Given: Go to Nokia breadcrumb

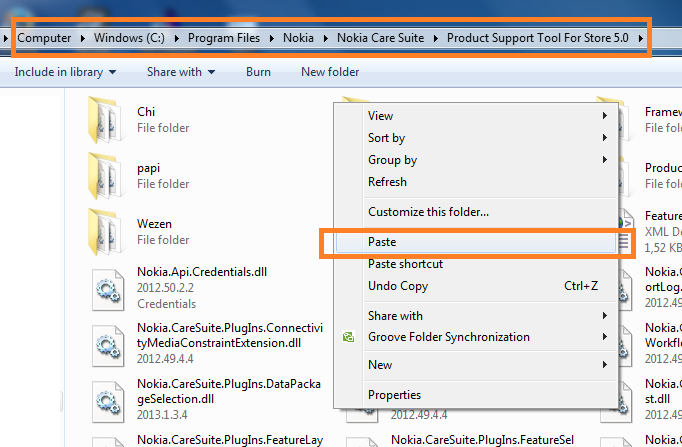Looking at the screenshot, I should tap(298, 38).
